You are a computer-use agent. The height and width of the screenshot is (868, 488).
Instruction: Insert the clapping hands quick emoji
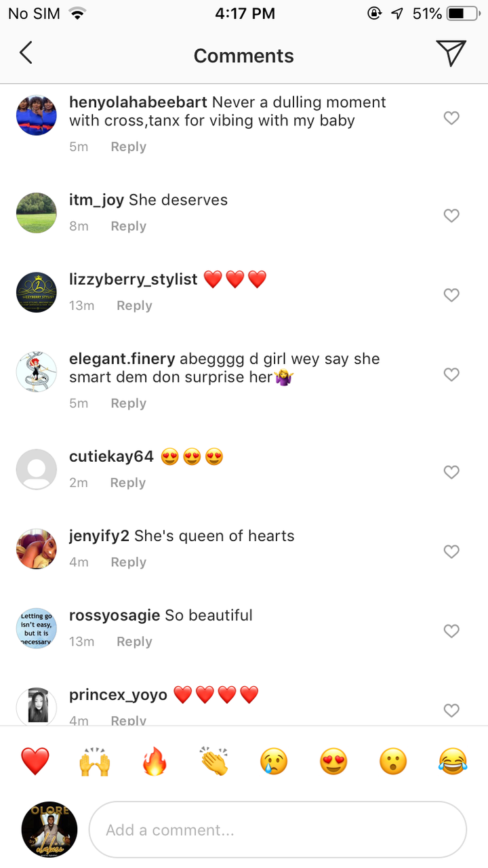[x=214, y=761]
